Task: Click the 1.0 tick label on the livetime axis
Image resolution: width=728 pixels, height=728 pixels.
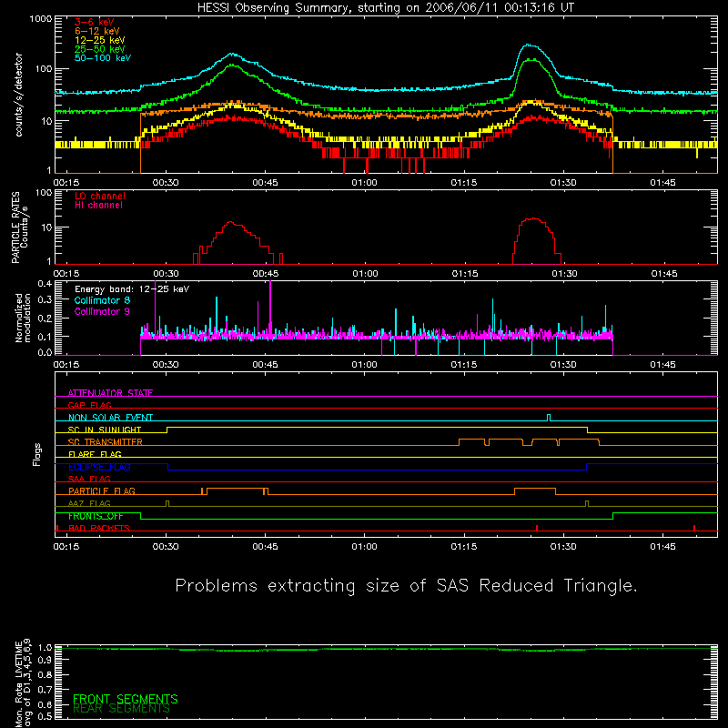Action: click(45, 648)
